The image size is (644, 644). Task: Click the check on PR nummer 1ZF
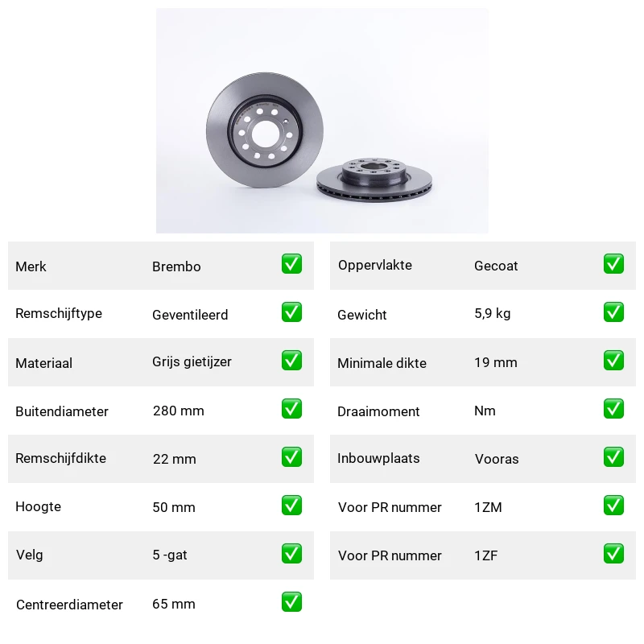click(613, 554)
